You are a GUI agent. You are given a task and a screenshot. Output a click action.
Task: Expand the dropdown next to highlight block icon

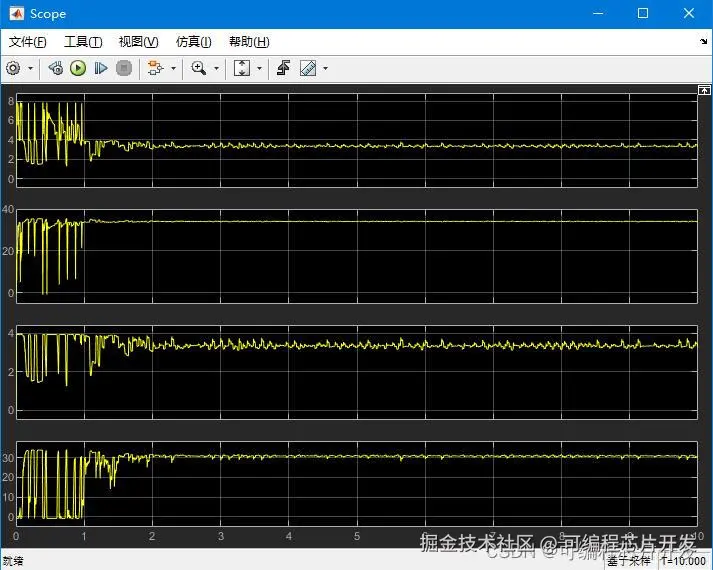point(173,69)
